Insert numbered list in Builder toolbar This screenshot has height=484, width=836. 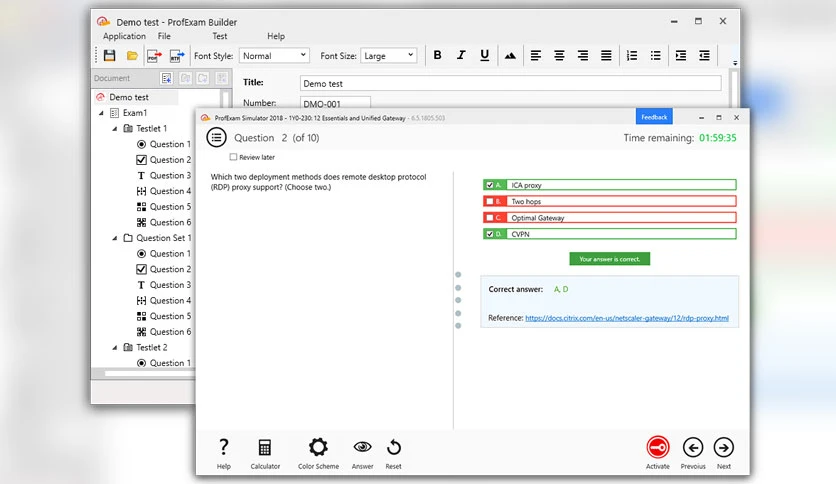pyautogui.click(x=632, y=55)
